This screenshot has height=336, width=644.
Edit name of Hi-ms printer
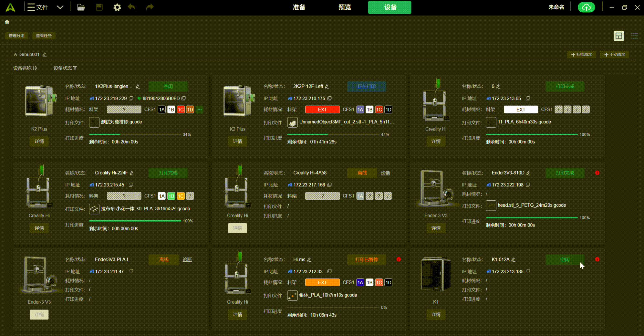tap(309, 259)
